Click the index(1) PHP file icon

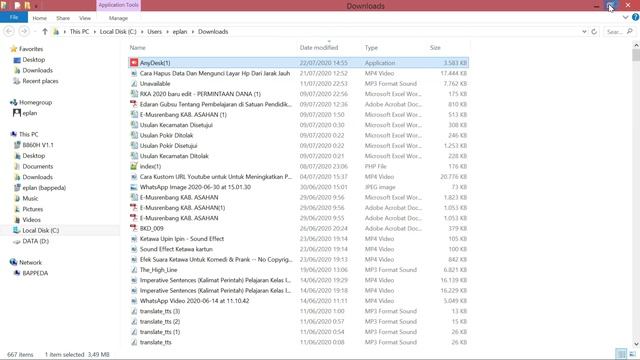[133, 166]
